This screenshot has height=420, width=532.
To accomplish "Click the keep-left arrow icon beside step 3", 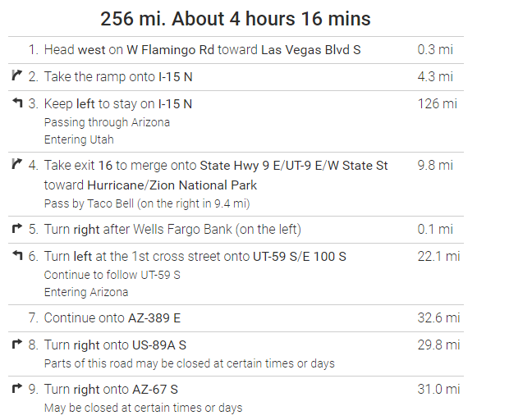I will (17, 103).
